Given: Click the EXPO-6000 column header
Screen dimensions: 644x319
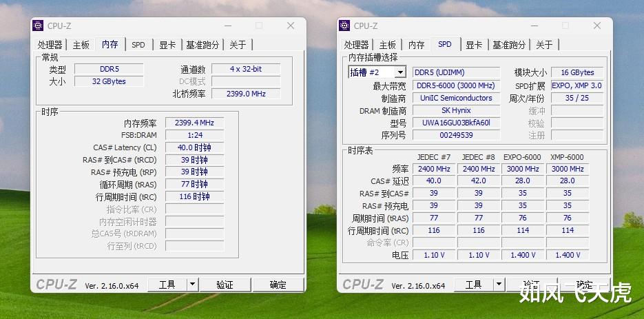Looking at the screenshot, I should point(522,157).
